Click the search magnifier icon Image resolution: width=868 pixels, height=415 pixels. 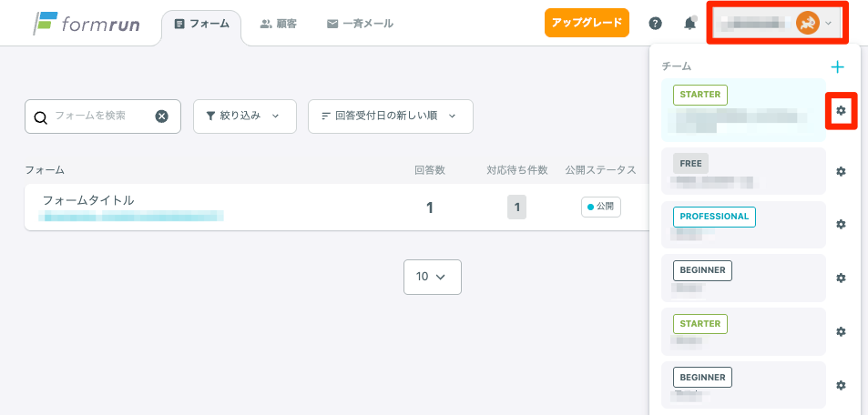(x=40, y=116)
